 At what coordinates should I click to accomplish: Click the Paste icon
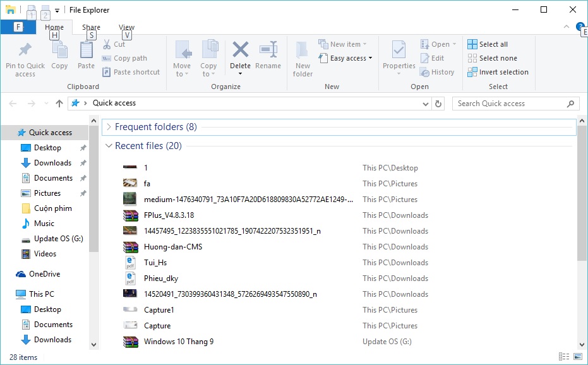tap(86, 57)
